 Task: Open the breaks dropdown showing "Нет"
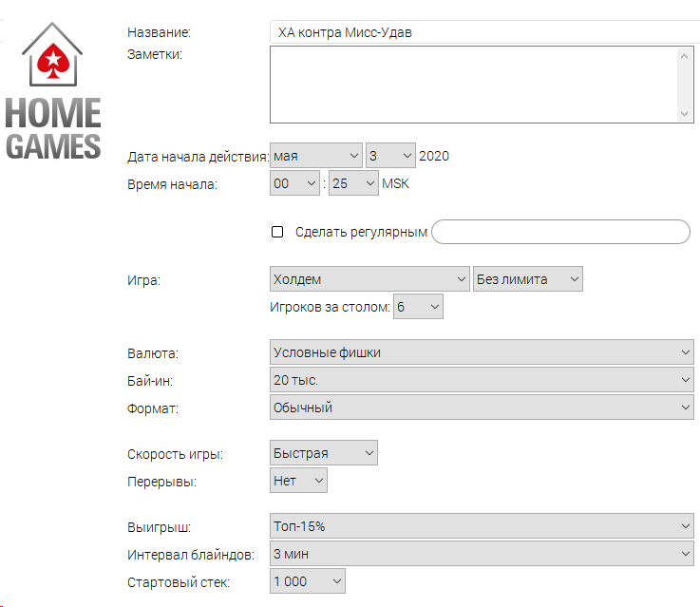(298, 481)
